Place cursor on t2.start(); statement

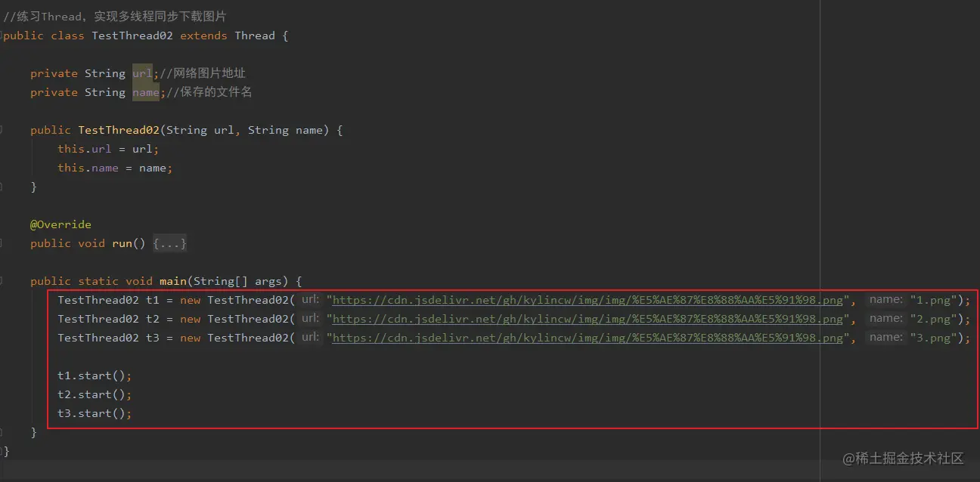[95, 394]
